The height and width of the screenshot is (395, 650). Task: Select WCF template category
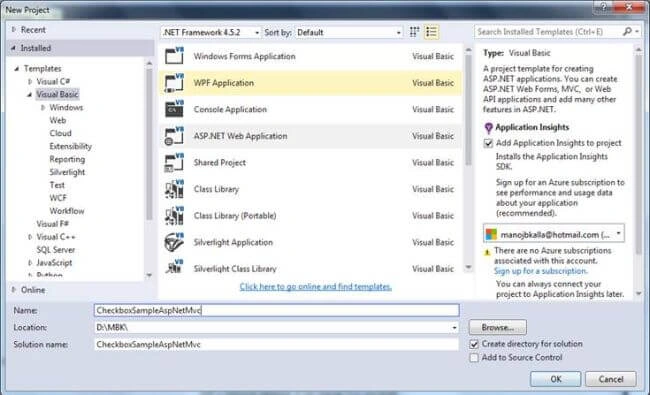58,198
